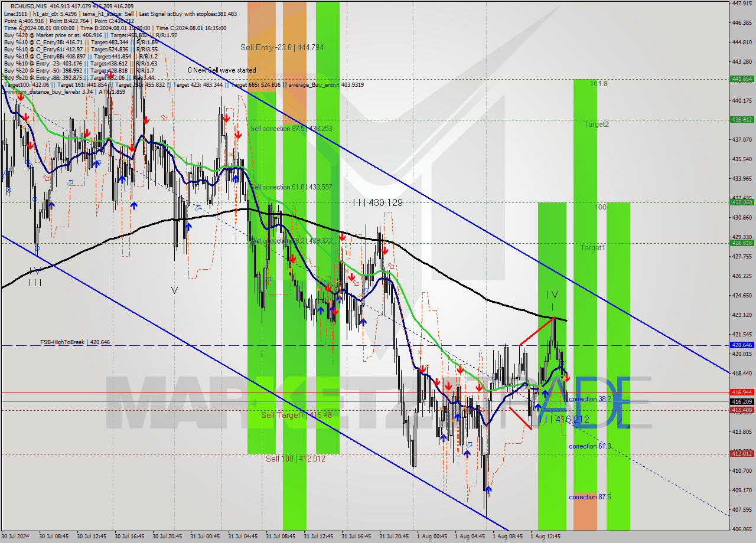The image size is (756, 543).
Task: Click the 'Target1' label on the chart
Action: point(592,248)
